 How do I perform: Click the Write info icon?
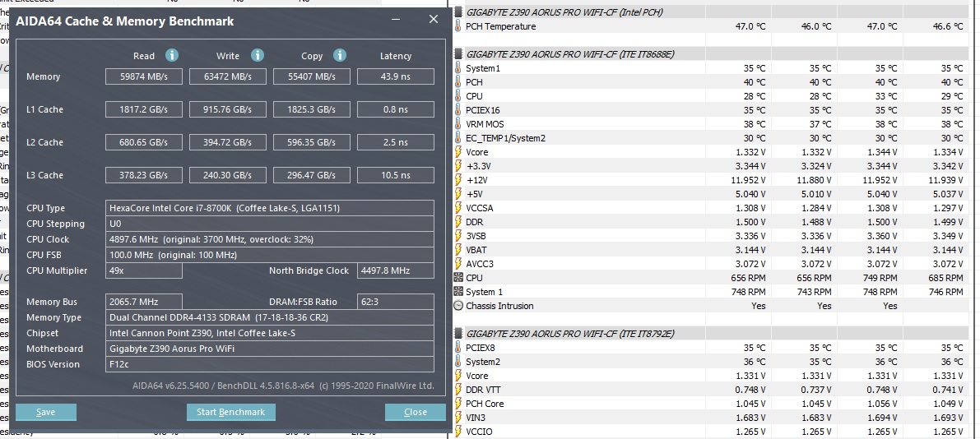click(257, 55)
